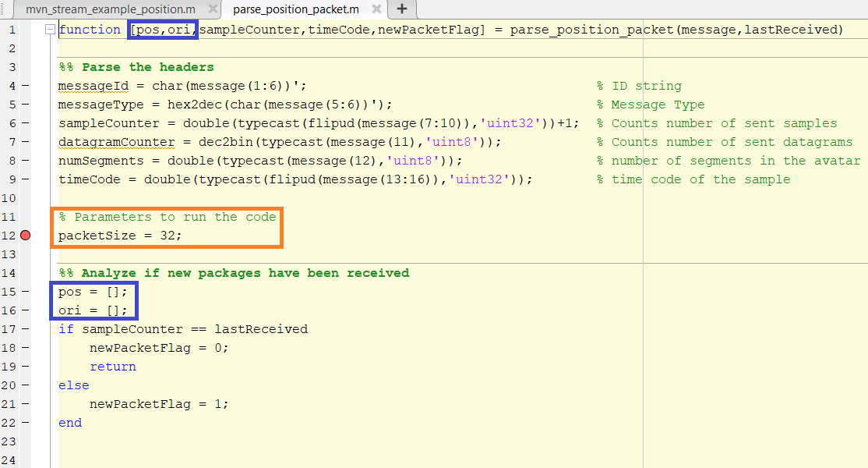Toggle breakpoint at line 6 sampleCounter dash
Viewport: 868px width, 468px height.
(x=26, y=123)
